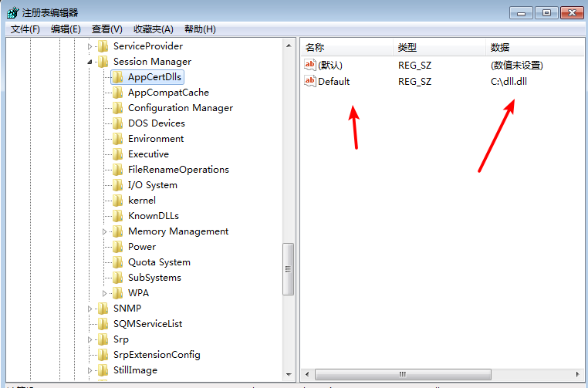Click the KnownDLLs folder icon
Screen dimensions: 588x388
tap(117, 216)
